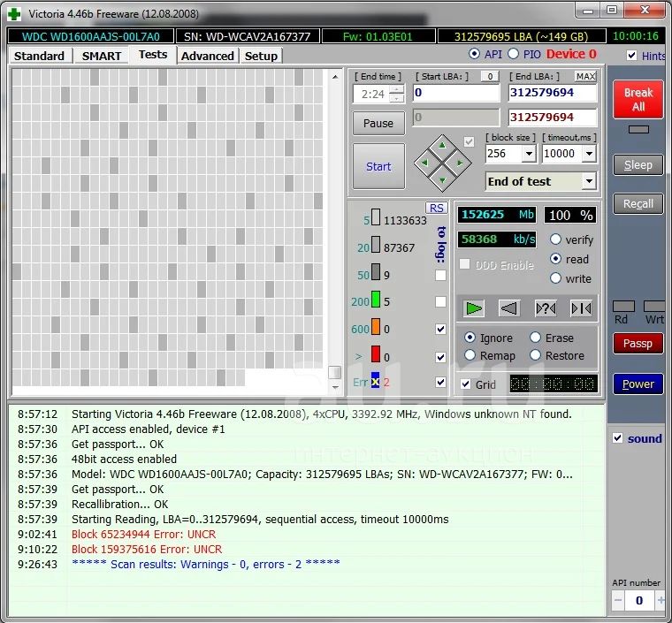Toggle the Hints checkbox
The height and width of the screenshot is (623, 672).
[x=631, y=56]
